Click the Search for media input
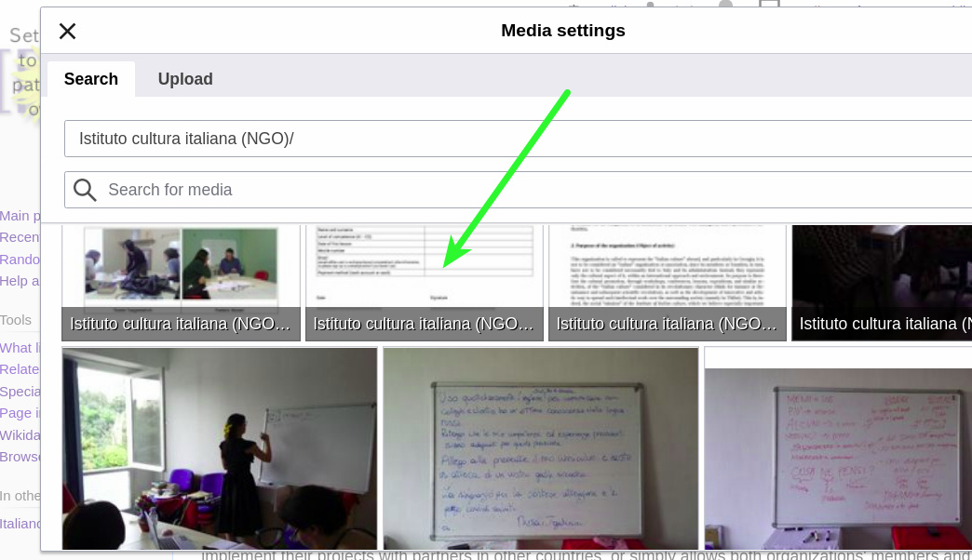This screenshot has height=560, width=972. tap(531, 190)
